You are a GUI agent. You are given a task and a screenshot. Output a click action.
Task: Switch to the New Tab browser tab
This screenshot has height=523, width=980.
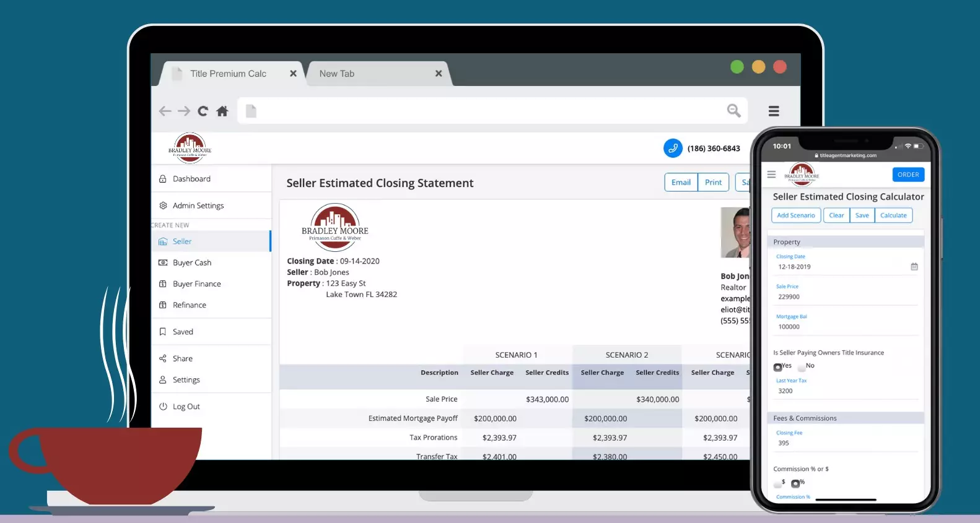337,74
